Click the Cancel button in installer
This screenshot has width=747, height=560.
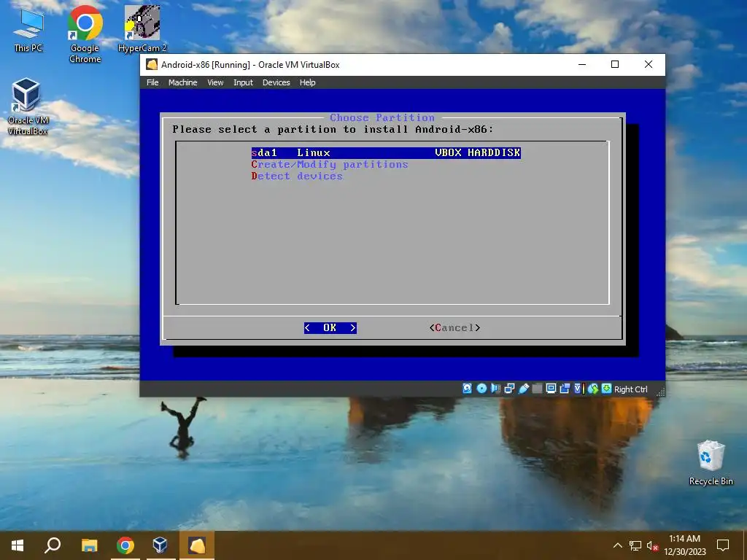tap(454, 327)
